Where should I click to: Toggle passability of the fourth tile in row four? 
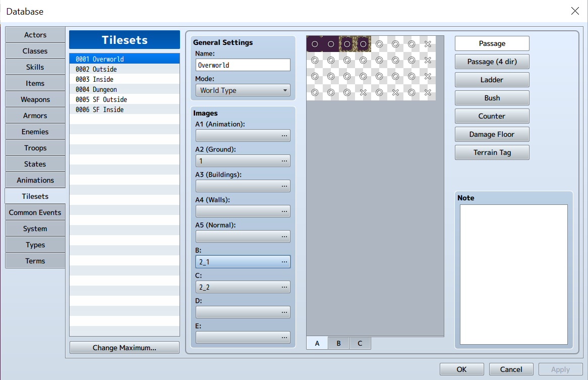tap(363, 92)
